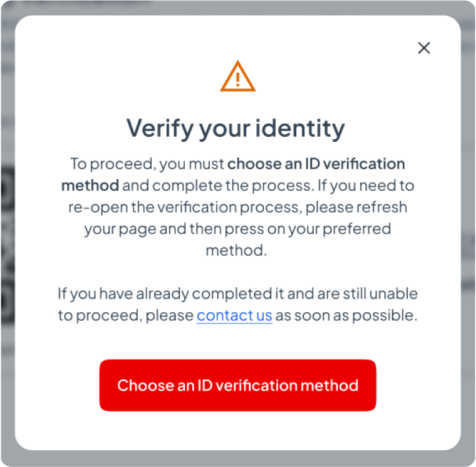Click blurred gray overlay right of dialog

(468, 243)
